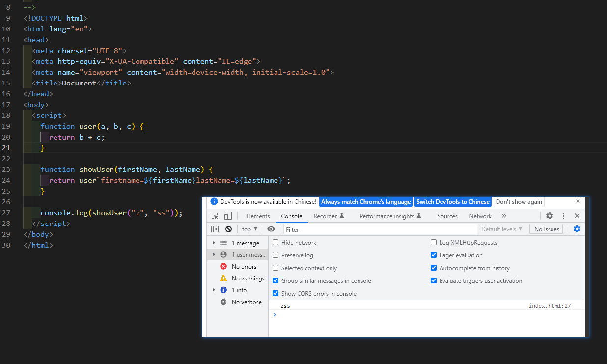
Task: Enable Log XMLHttpRequests checkbox
Action: (x=434, y=242)
